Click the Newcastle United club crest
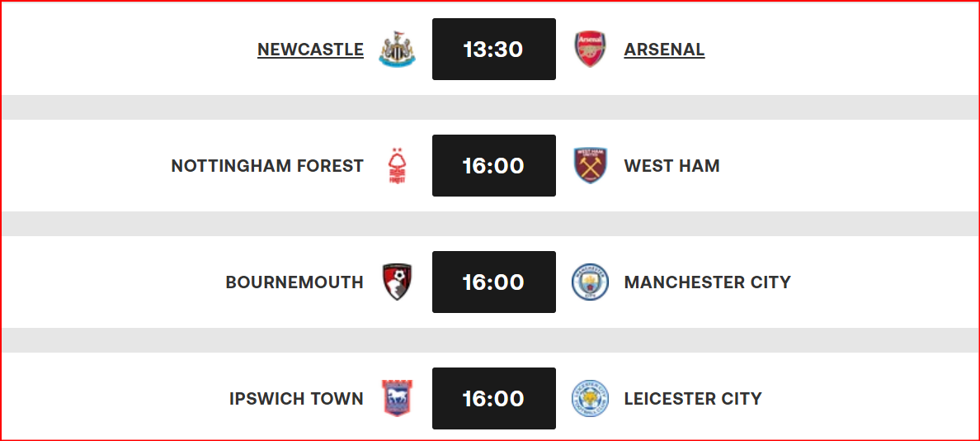The width and height of the screenshot is (980, 441). 397,49
